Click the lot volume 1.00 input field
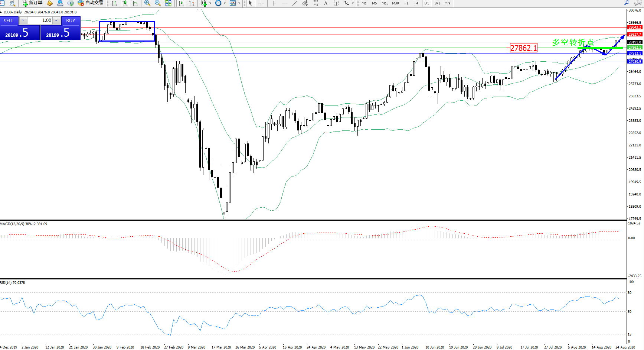The image size is (644, 350). tap(40, 20)
